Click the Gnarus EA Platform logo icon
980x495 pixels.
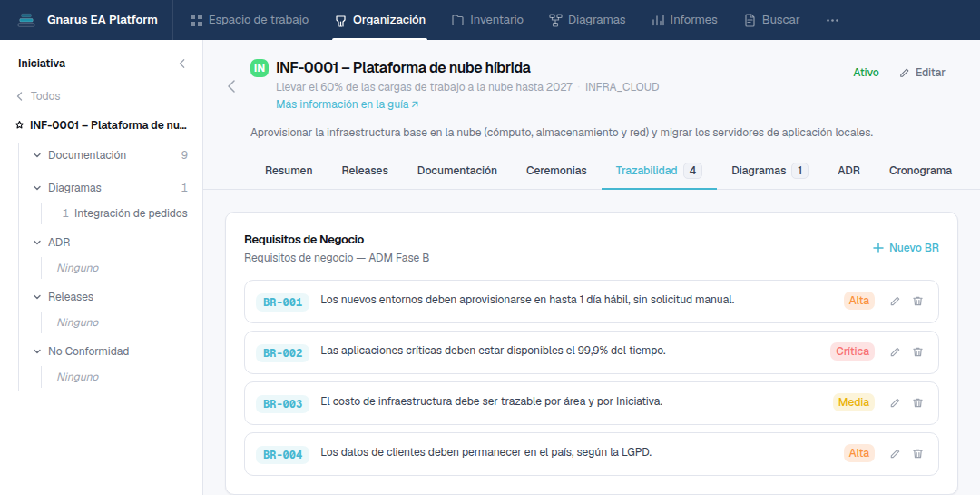pyautogui.click(x=26, y=20)
